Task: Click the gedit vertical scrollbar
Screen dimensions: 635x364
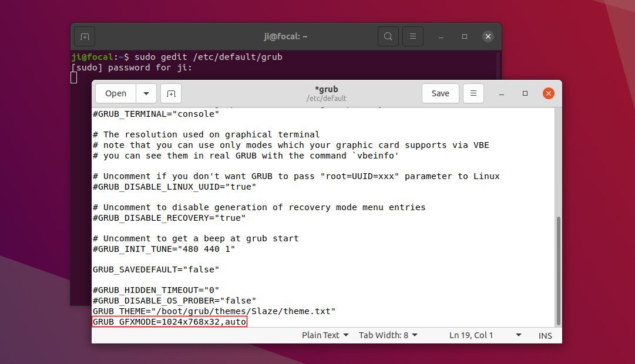Action: [x=559, y=271]
